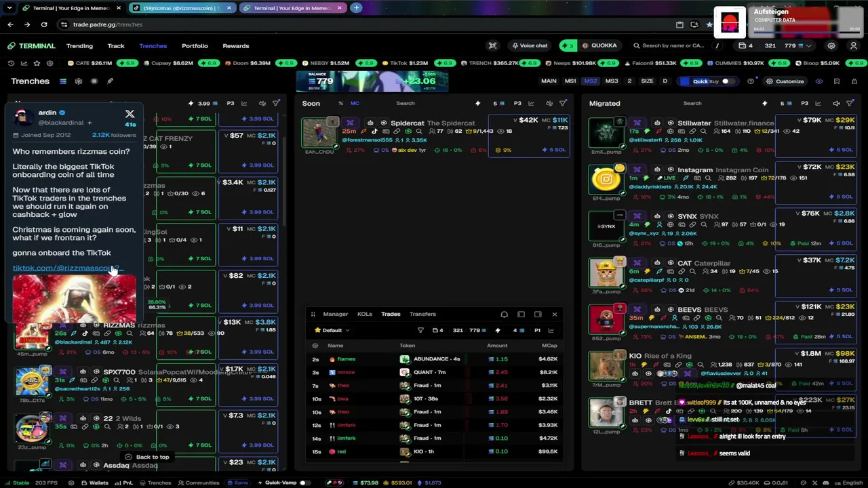Open the Soon column filter funnel
Viewport: 868px width, 488px height.
pyautogui.click(x=563, y=104)
